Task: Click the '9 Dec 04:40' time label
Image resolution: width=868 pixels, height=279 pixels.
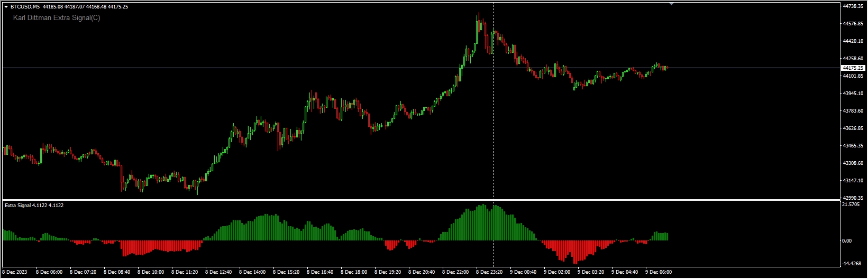Action: (x=625, y=273)
